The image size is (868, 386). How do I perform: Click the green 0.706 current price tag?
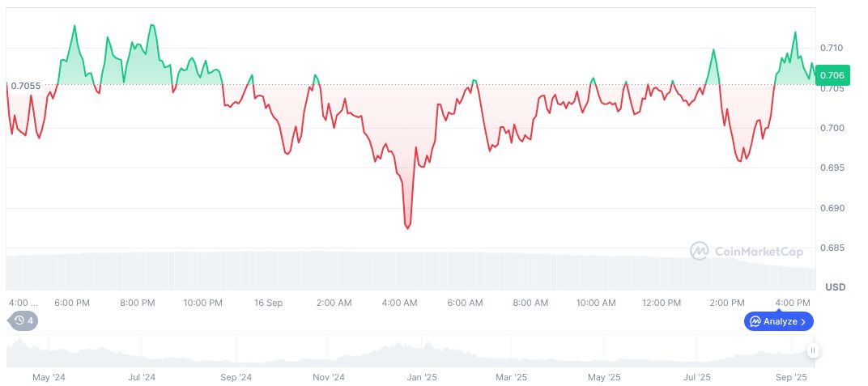point(832,75)
